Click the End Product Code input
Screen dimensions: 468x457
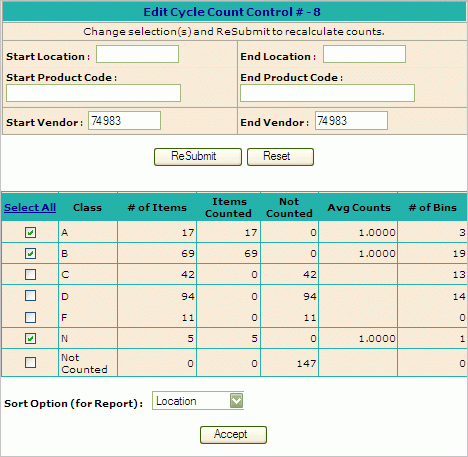pyautogui.click(x=327, y=93)
